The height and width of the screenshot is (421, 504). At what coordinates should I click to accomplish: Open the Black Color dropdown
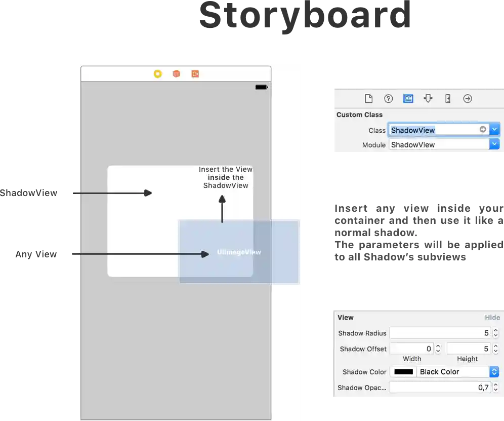tap(458, 372)
